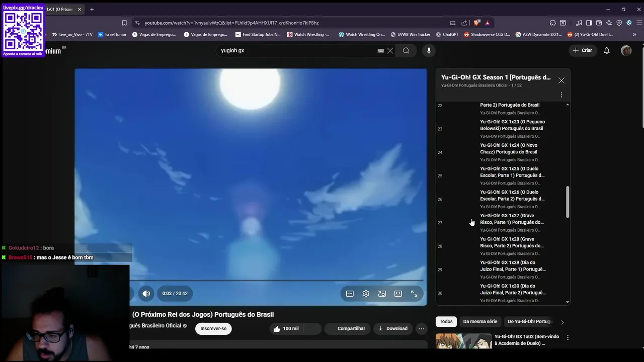This screenshot has width=644, height=362.
Task: Toggle the browser sidebar panel
Action: tap(589, 23)
